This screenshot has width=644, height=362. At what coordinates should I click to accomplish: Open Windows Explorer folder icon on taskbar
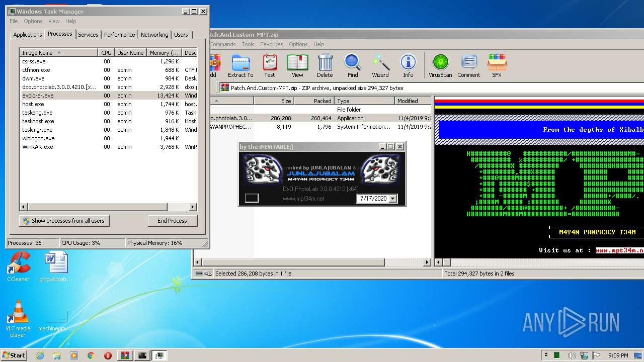pyautogui.click(x=57, y=355)
